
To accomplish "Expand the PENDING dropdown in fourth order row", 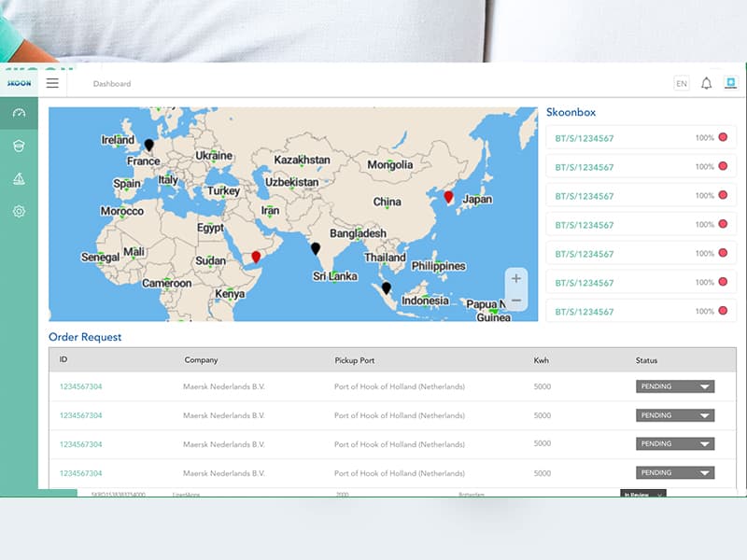I will pyautogui.click(x=675, y=473).
